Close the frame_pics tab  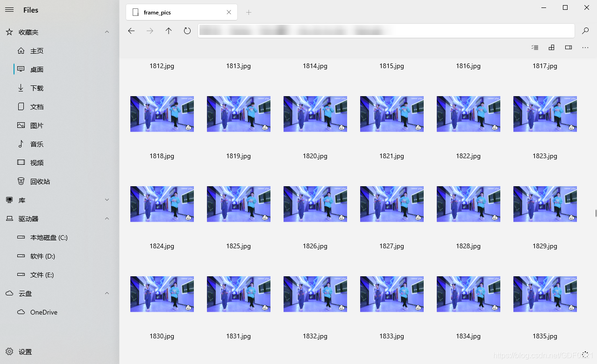tap(229, 13)
